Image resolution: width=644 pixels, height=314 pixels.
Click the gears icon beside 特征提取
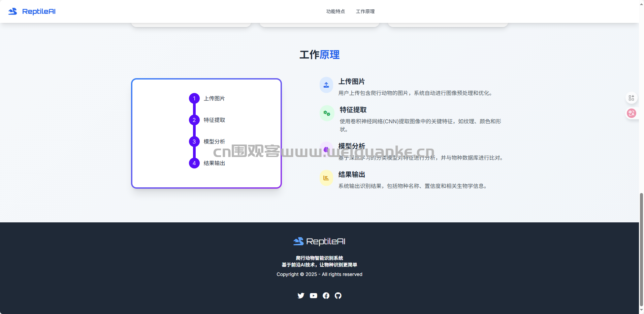click(327, 113)
